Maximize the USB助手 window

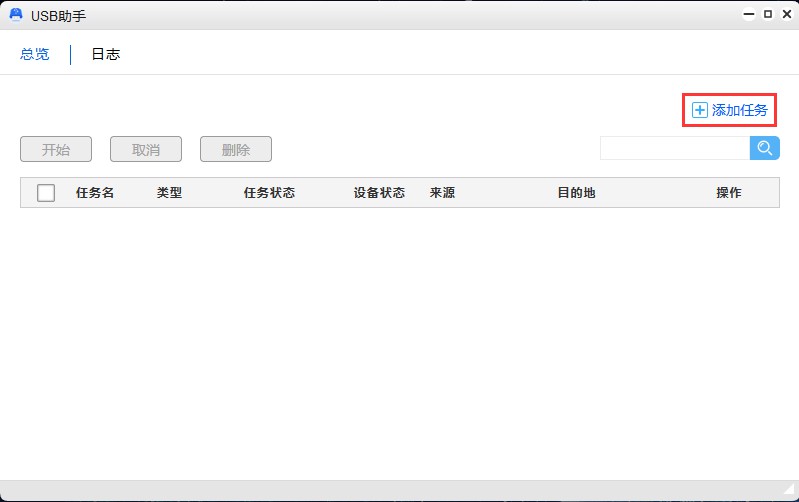[x=768, y=15]
